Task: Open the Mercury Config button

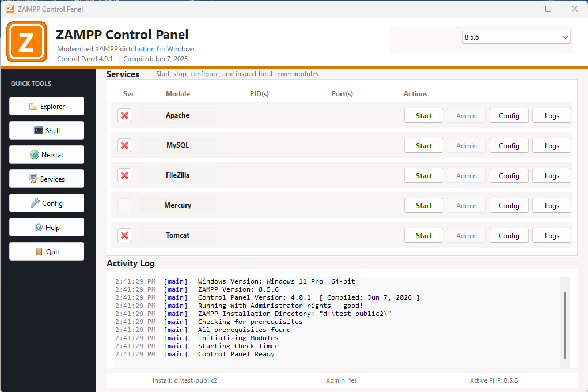Action: click(x=509, y=206)
